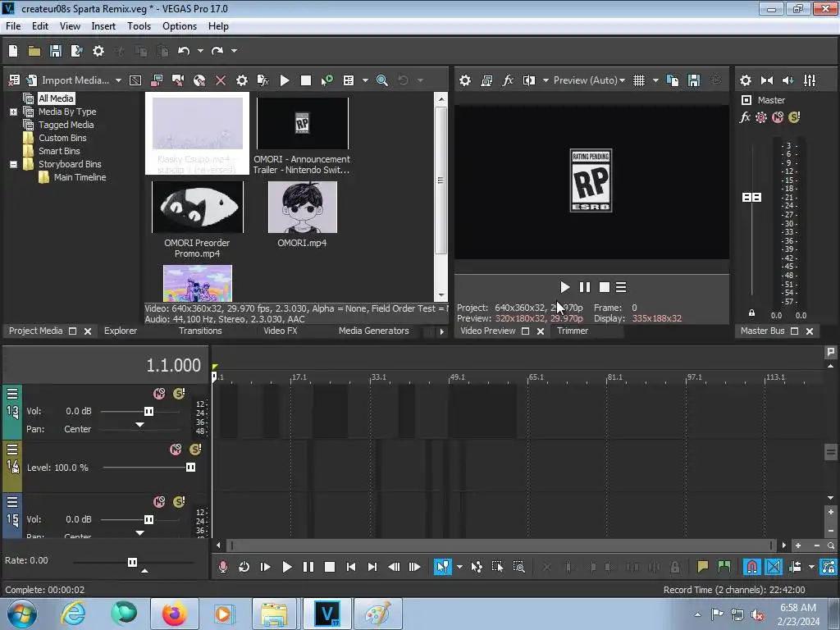Insert a region with the green region icon

[724, 567]
